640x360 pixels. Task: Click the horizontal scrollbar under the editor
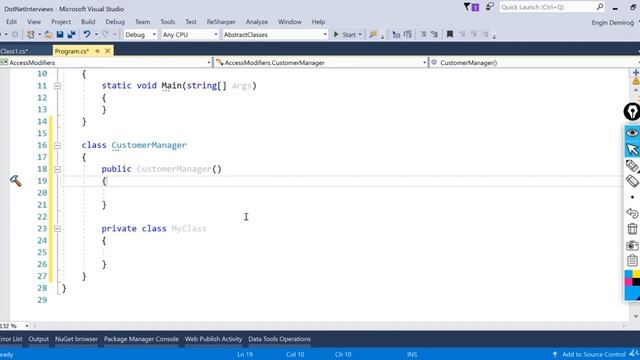click(329, 326)
